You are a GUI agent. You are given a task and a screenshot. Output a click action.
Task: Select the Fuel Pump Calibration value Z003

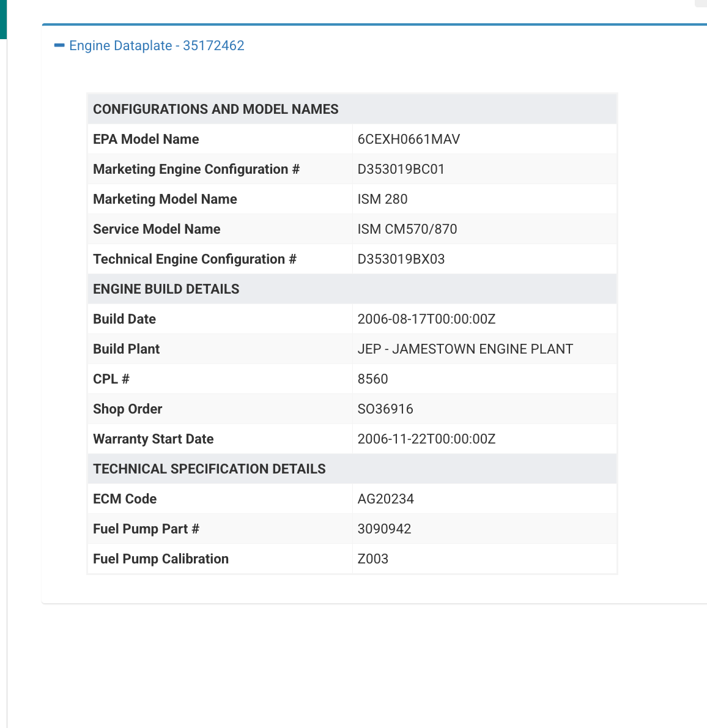point(372,559)
